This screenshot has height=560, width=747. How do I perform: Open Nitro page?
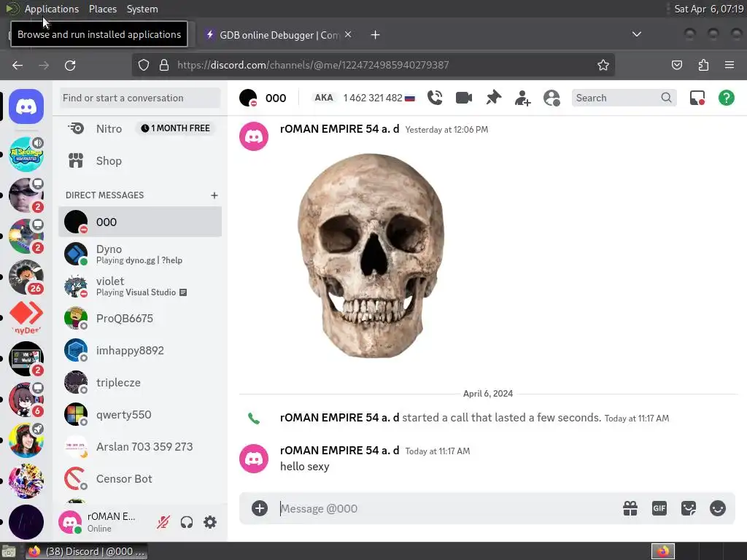click(x=140, y=128)
